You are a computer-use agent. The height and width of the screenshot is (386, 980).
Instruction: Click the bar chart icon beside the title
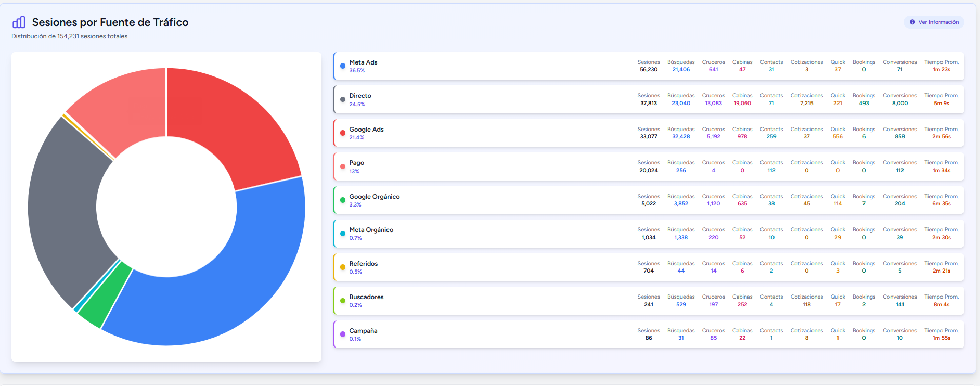point(19,22)
